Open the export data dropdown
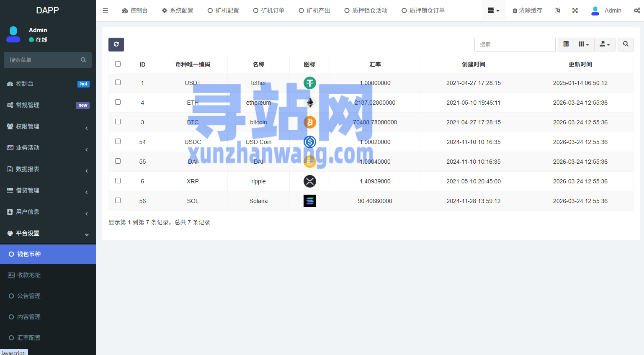 (x=605, y=44)
